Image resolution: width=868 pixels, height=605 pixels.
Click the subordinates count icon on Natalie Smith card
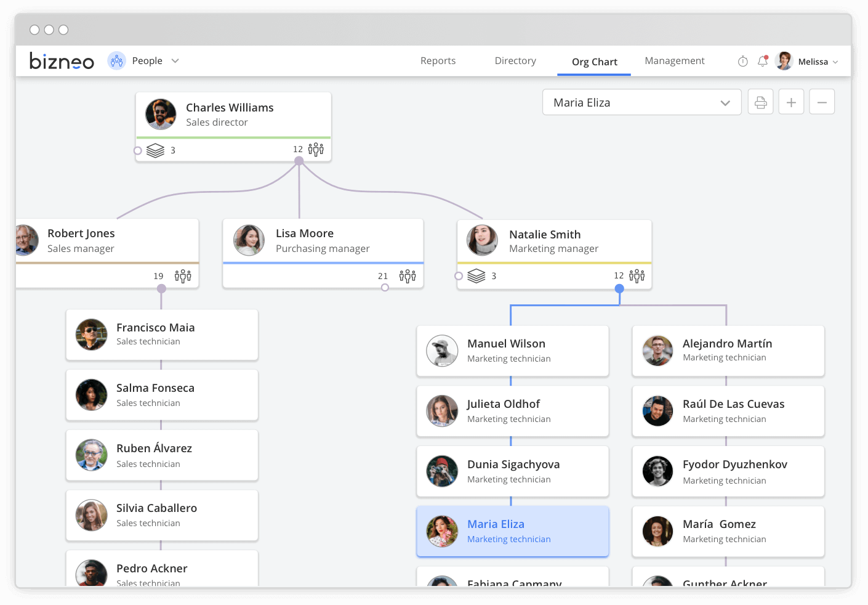point(637,275)
